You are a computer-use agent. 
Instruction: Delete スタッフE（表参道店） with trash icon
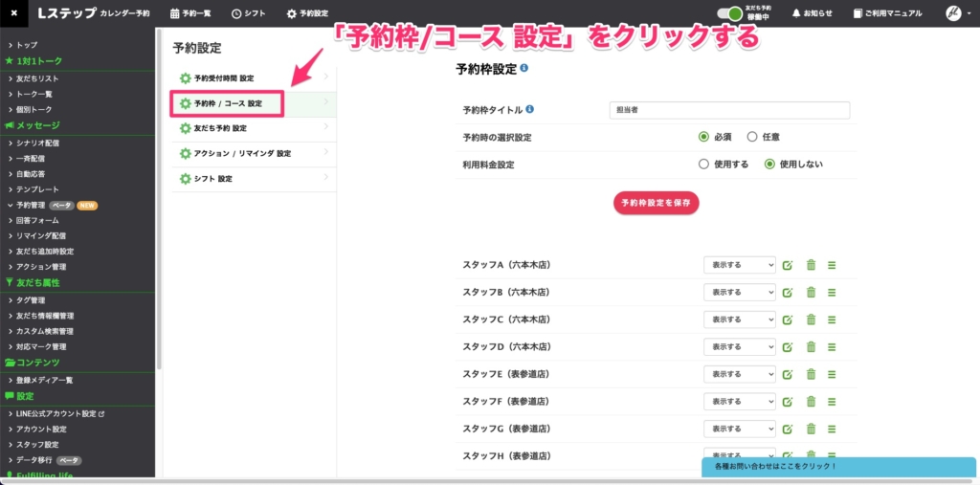coord(811,374)
